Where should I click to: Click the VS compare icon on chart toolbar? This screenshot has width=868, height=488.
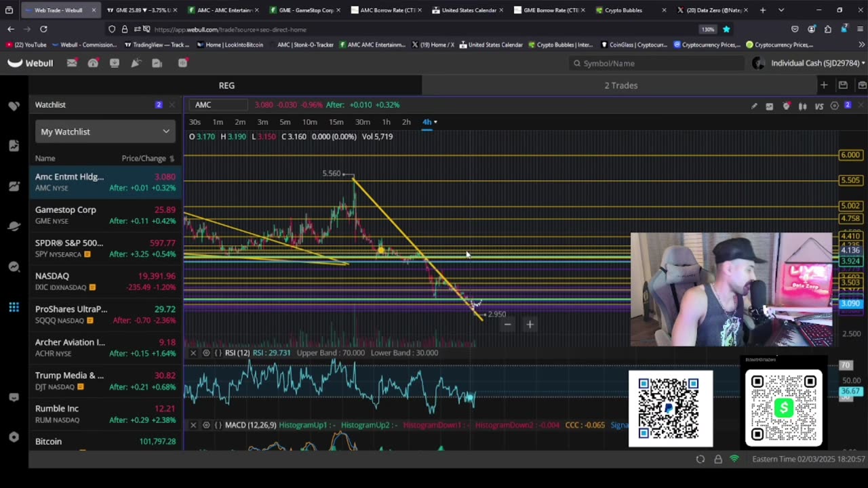click(819, 106)
